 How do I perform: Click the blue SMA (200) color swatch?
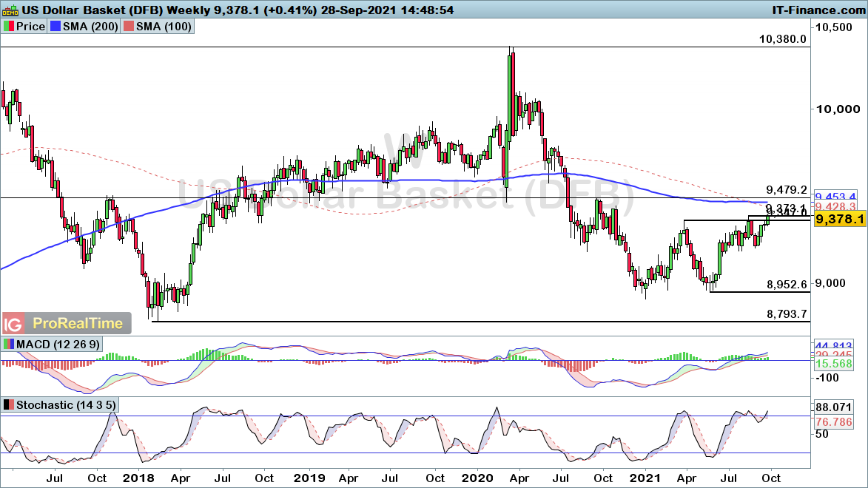coord(55,27)
